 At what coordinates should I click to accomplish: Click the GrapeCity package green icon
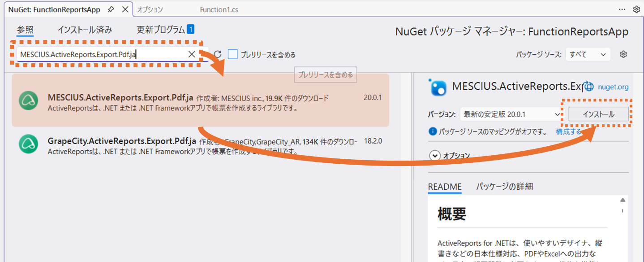pos(28,144)
